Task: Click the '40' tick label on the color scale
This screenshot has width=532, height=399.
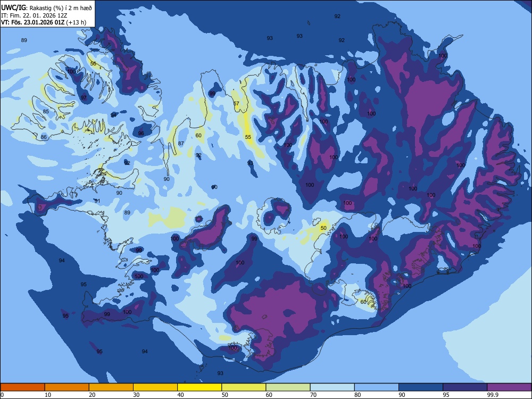Action: pos(180,395)
